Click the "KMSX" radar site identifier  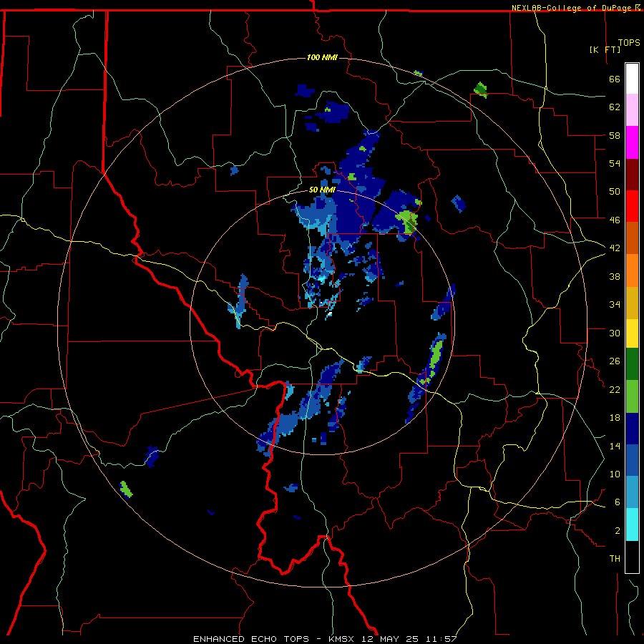341,639
